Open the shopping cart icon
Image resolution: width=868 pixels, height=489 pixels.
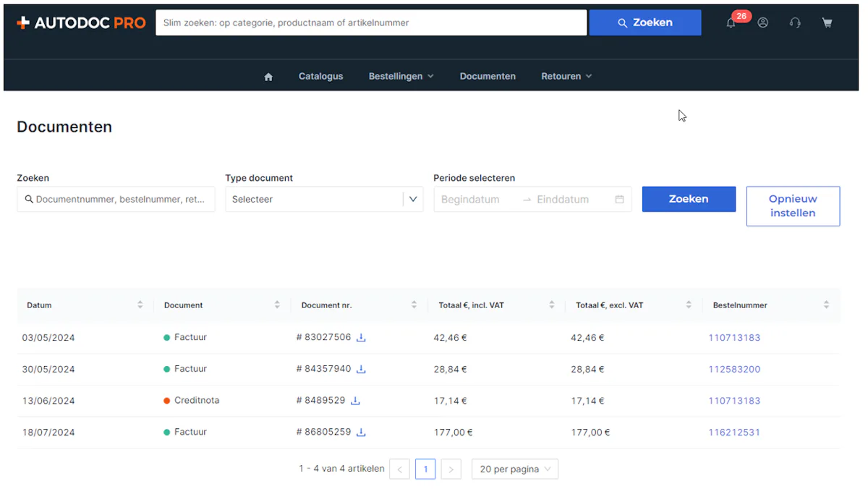tap(827, 22)
